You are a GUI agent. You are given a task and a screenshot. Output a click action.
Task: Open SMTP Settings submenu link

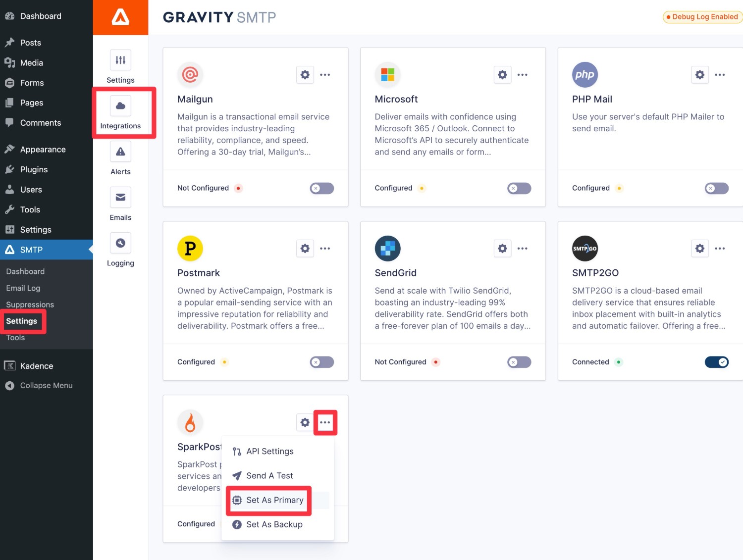[x=22, y=321]
